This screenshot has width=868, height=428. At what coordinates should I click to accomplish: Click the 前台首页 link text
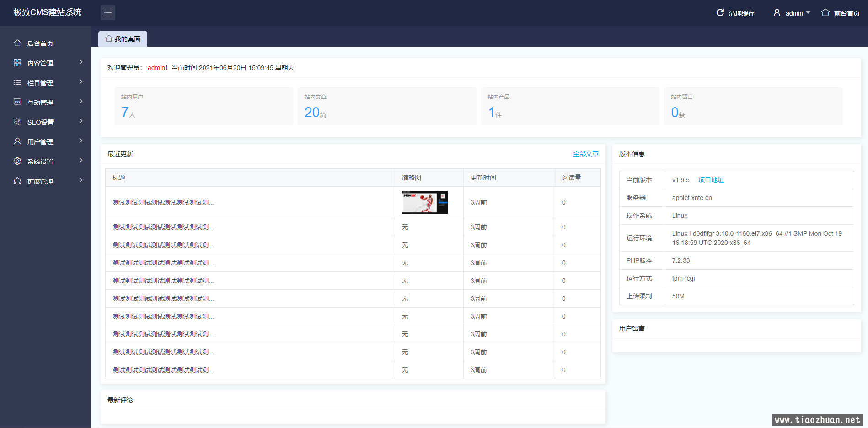click(847, 13)
